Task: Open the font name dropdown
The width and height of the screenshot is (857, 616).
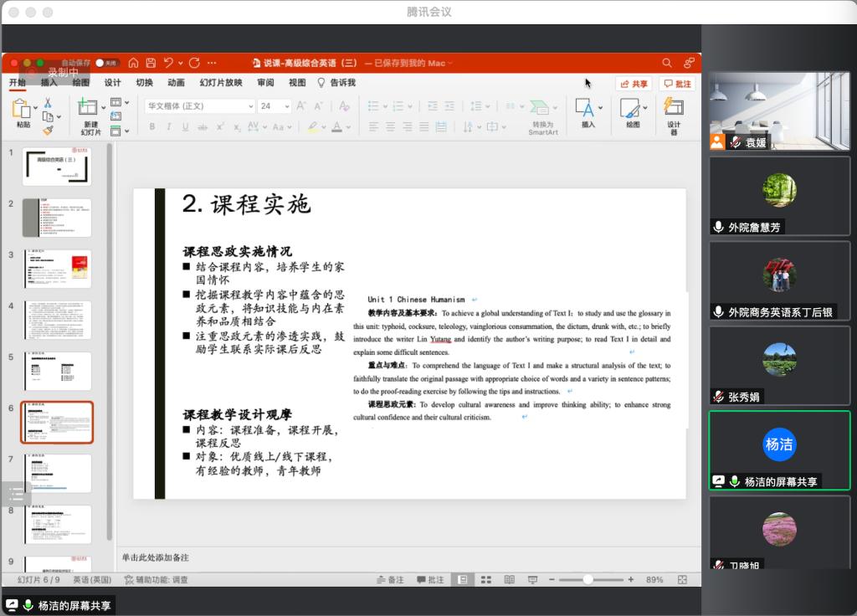Action: click(x=250, y=106)
